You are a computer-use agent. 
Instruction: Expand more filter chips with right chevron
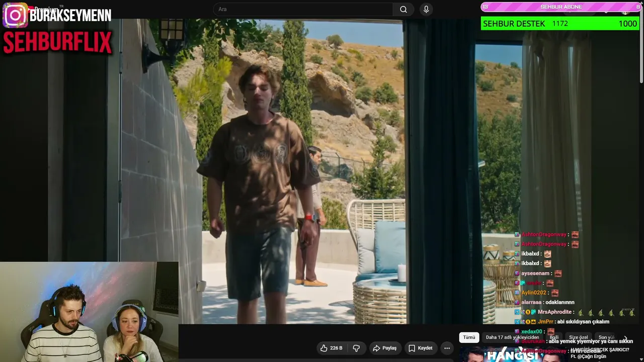[x=625, y=338]
